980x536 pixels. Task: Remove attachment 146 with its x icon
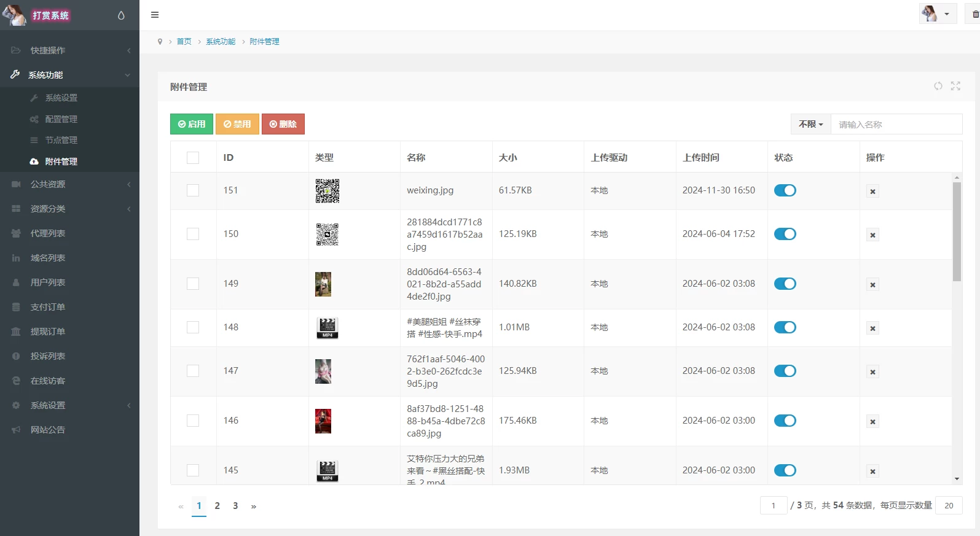tap(872, 422)
